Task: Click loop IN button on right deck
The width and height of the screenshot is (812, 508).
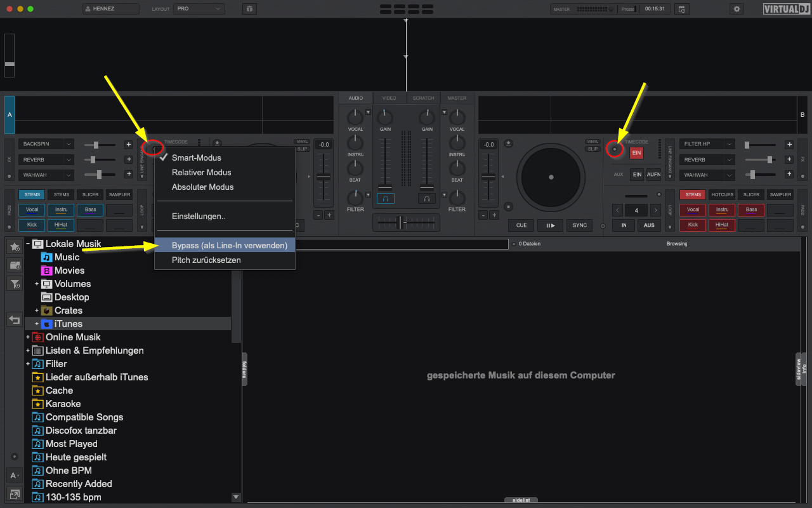Action: [x=624, y=225]
